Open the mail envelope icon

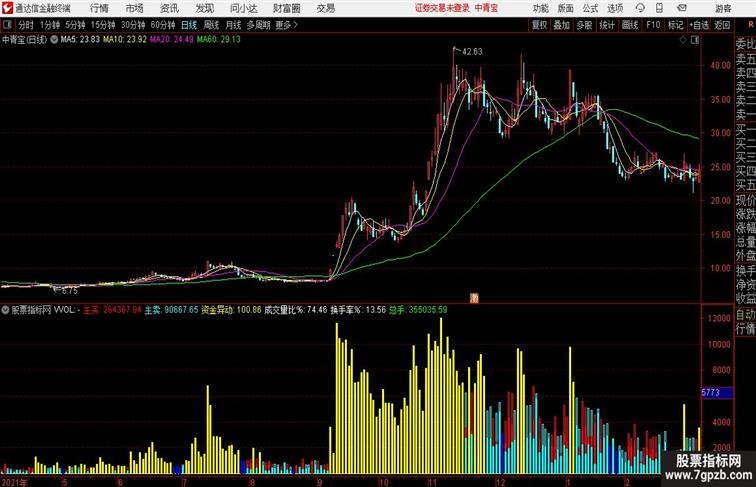(x=682, y=8)
